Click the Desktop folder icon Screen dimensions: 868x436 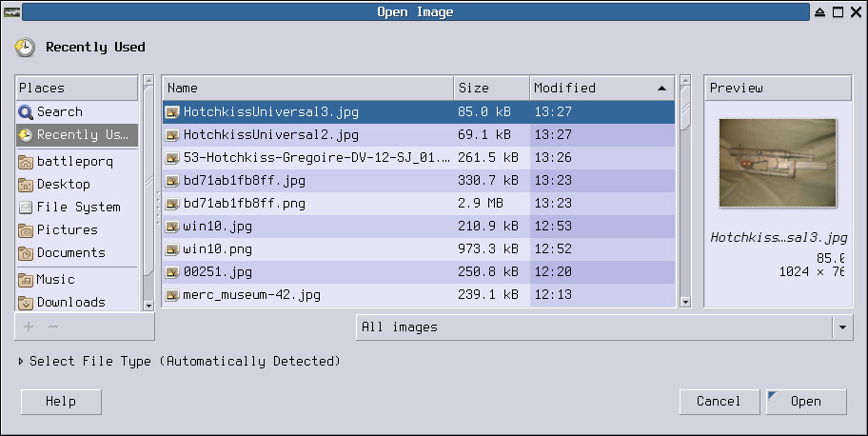coord(26,185)
